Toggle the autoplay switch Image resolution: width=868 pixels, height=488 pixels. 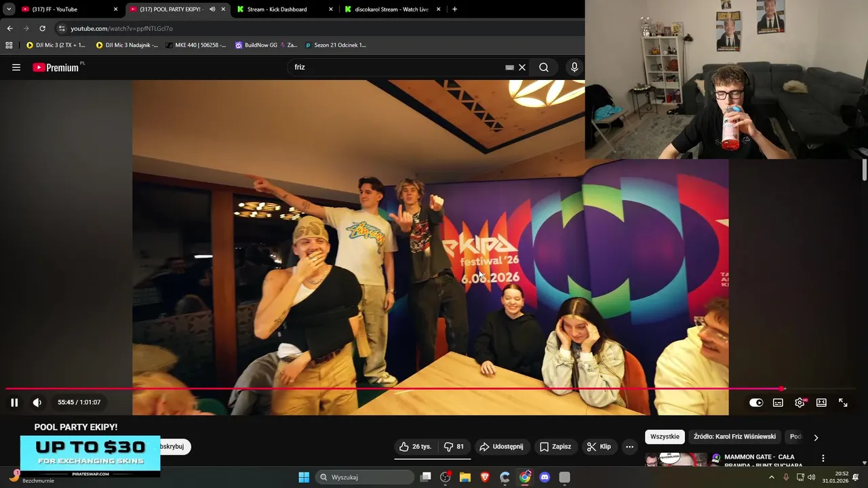tap(756, 403)
